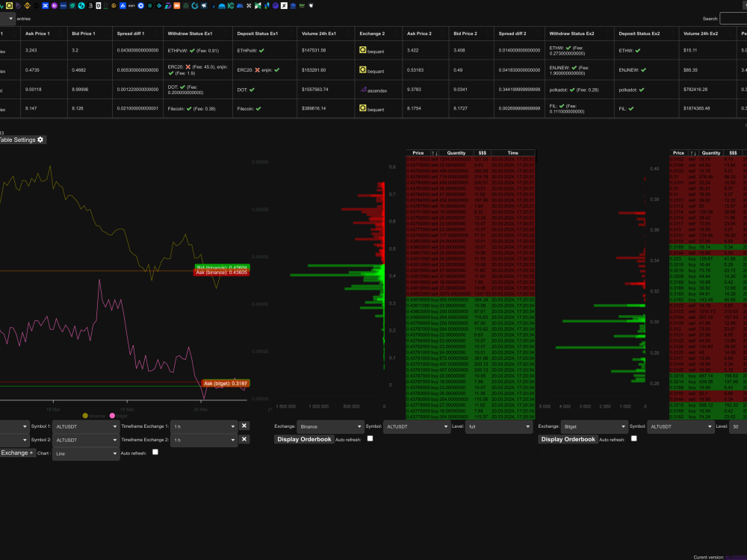
Task: Open Symbol dropdown beside Bitget exchange
Action: click(681, 426)
